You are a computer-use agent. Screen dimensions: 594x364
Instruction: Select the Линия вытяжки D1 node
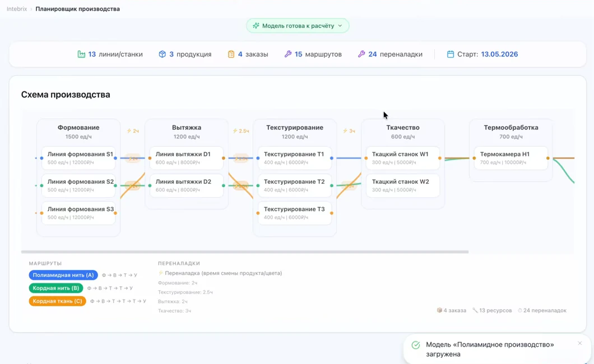point(187,158)
